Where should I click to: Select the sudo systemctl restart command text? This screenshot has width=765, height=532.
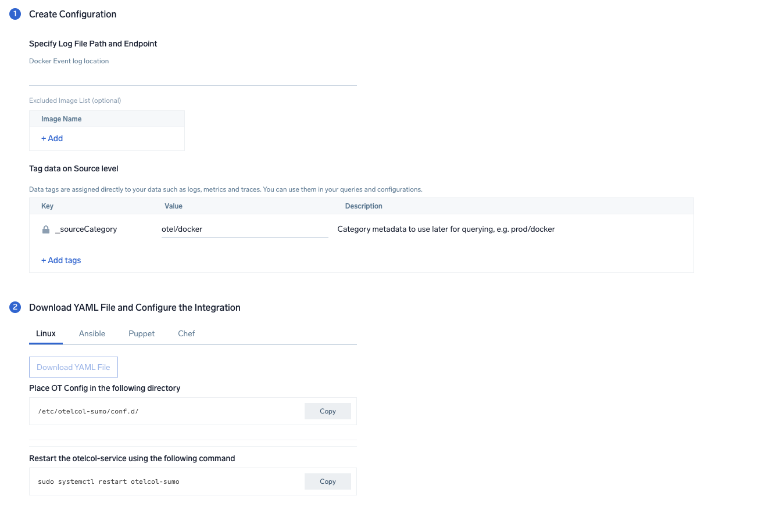pyautogui.click(x=110, y=481)
